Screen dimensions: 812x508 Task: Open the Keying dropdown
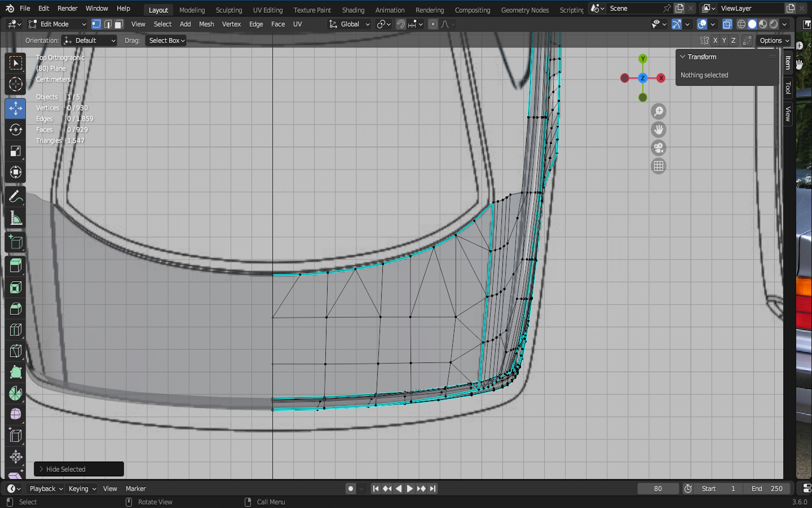pyautogui.click(x=82, y=489)
